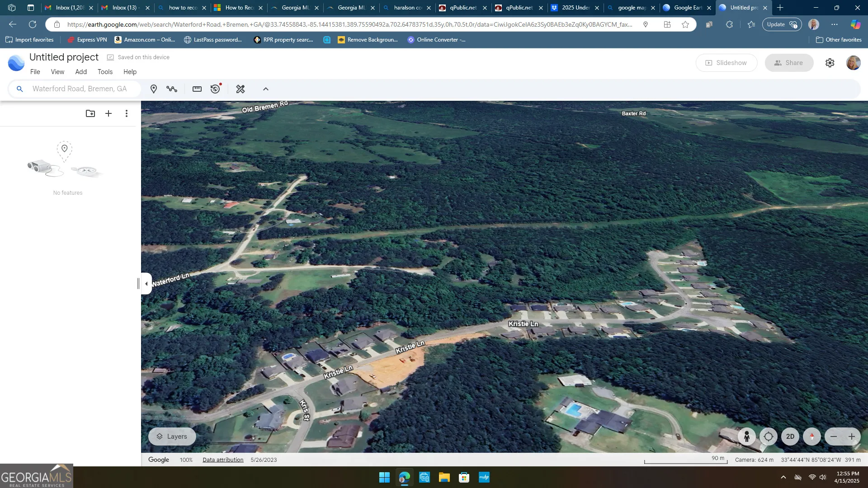Select the Draw path or polygon tool
The height and width of the screenshot is (488, 868).
(x=172, y=89)
